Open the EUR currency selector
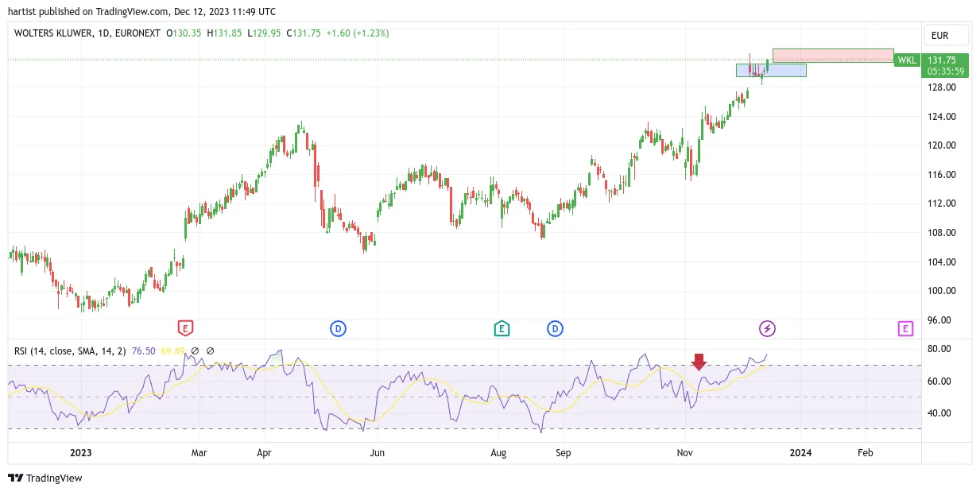 coord(946,36)
